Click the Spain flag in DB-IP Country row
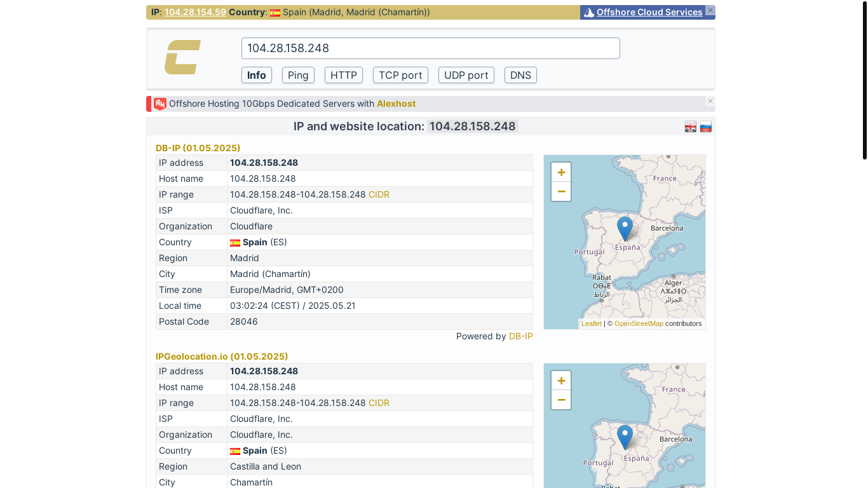The width and height of the screenshot is (868, 488). pyautogui.click(x=235, y=243)
